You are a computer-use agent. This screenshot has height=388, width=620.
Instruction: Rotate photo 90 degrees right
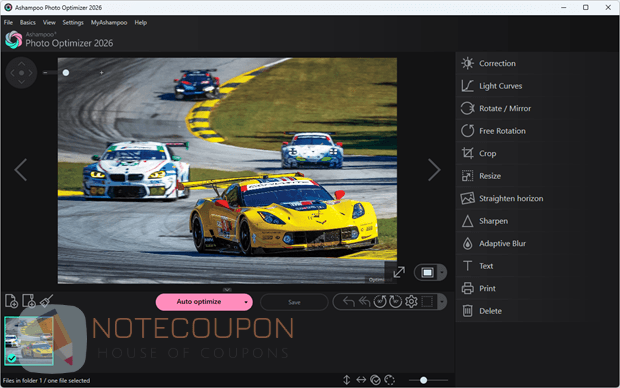click(395, 302)
